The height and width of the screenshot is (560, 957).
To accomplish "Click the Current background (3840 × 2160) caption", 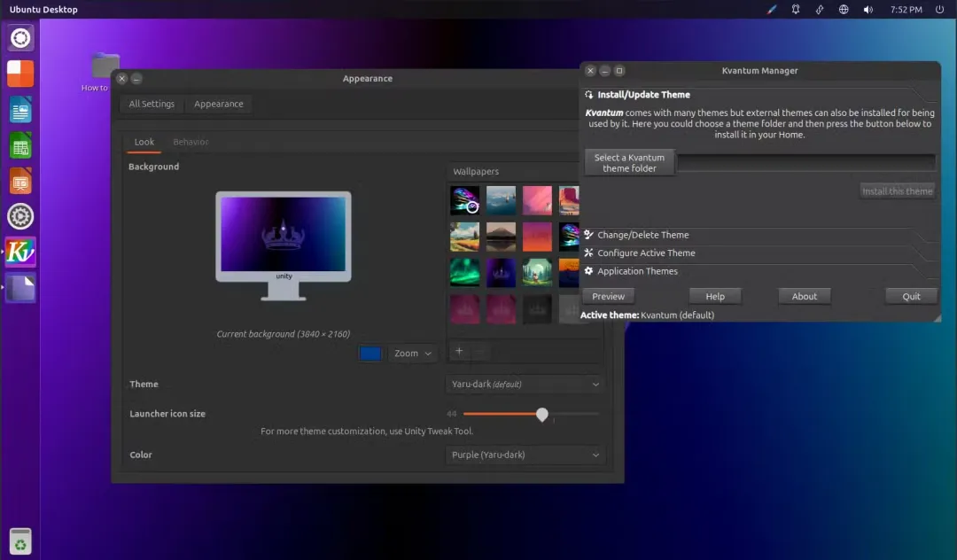I will 284,334.
